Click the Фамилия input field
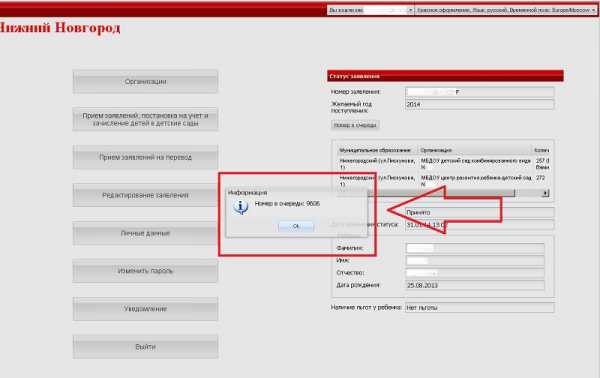Viewport: 600px width, 378px height. pyautogui.click(x=475, y=248)
